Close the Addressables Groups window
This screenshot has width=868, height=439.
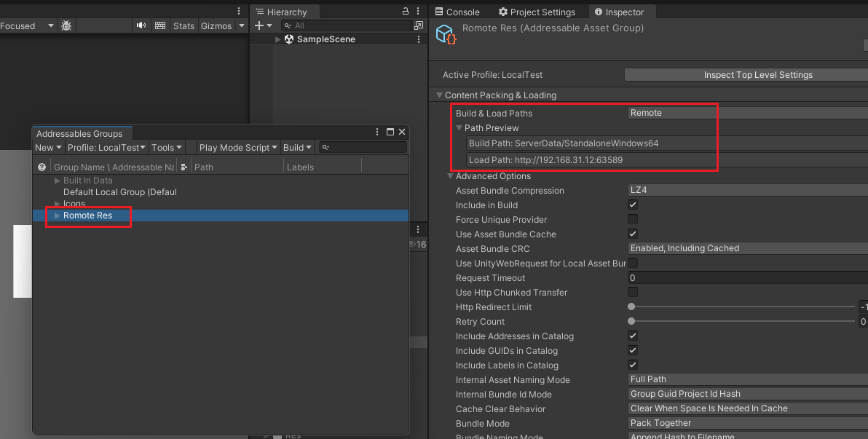402,132
